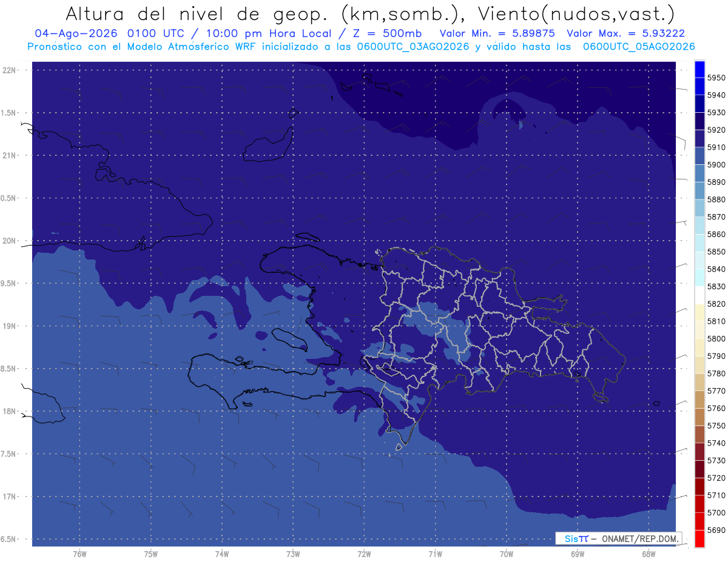Pick the tan swatch between 5770 and 5780
This screenshot has height=562, width=728.
point(699,382)
